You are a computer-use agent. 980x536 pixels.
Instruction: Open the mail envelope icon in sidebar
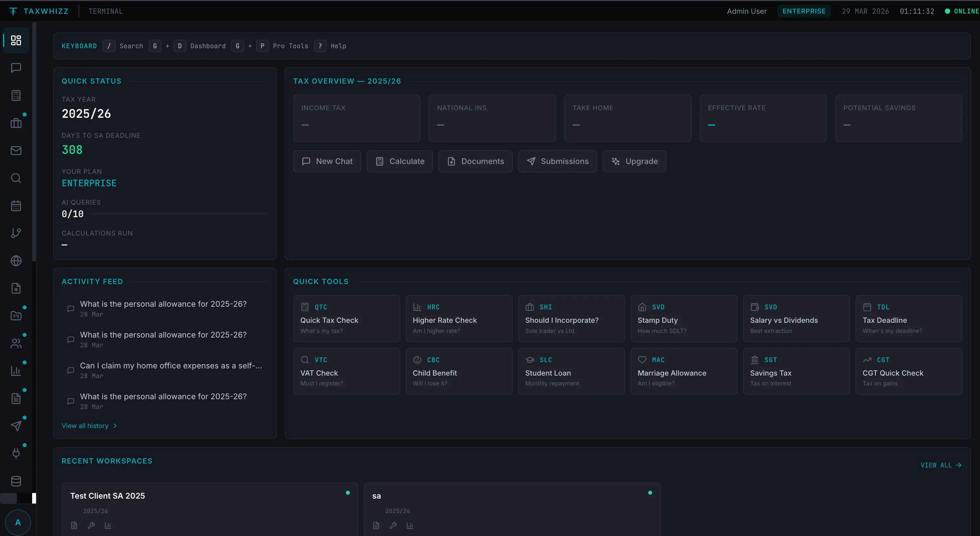[x=16, y=150]
